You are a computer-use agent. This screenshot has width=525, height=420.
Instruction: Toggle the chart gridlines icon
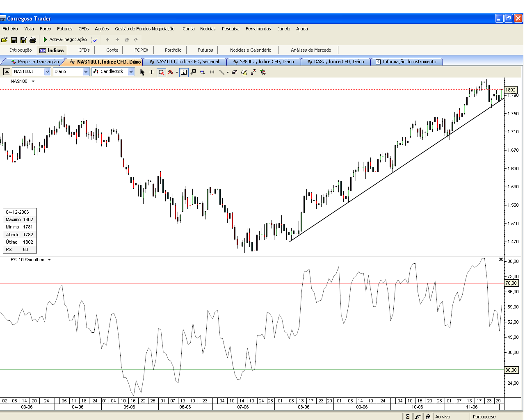click(x=161, y=72)
